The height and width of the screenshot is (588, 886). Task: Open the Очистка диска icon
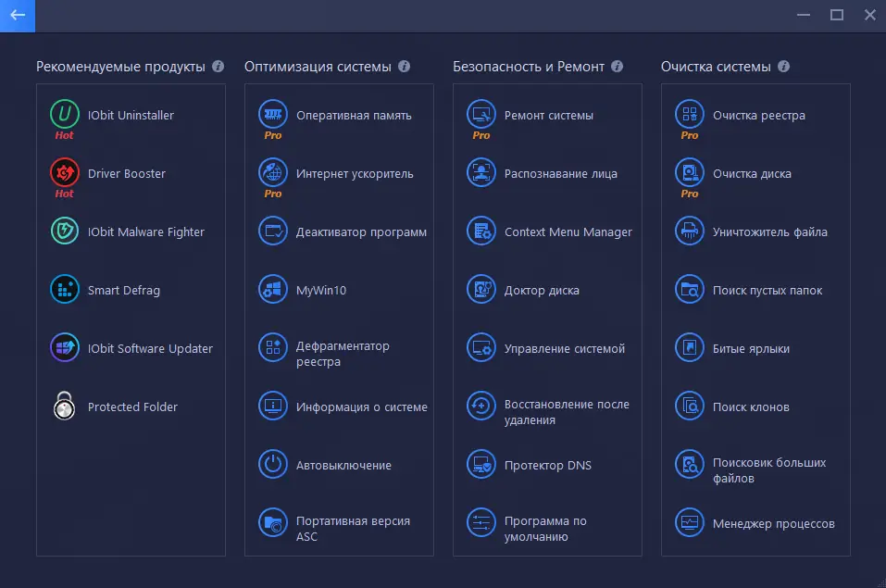690,172
